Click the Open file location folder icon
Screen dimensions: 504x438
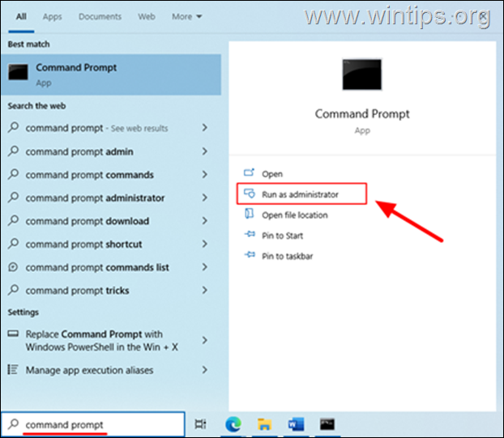pos(249,214)
